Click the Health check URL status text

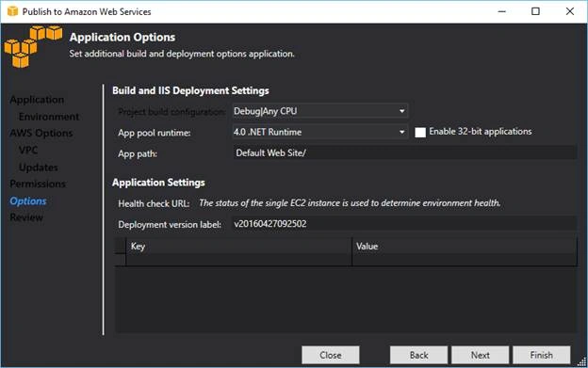pyautogui.click(x=350, y=203)
